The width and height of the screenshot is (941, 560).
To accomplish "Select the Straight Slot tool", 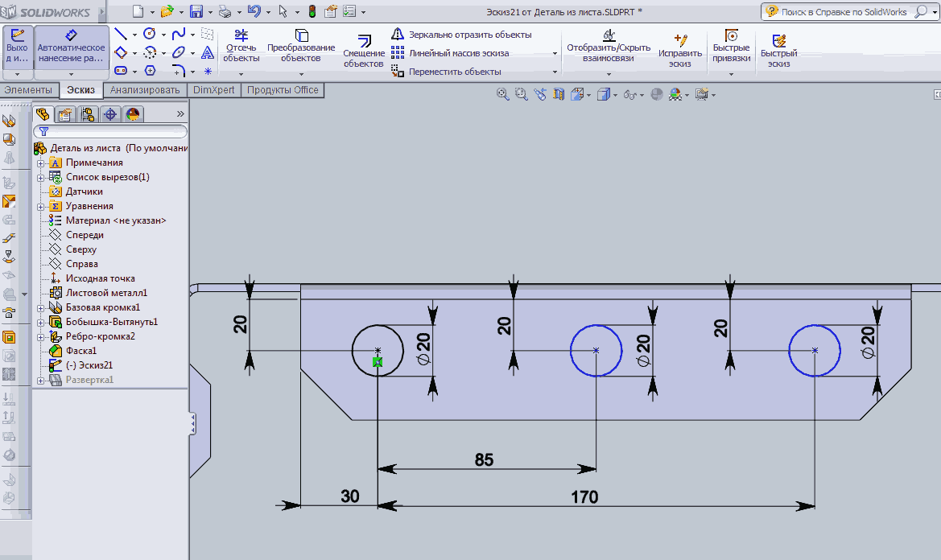I will 121,71.
